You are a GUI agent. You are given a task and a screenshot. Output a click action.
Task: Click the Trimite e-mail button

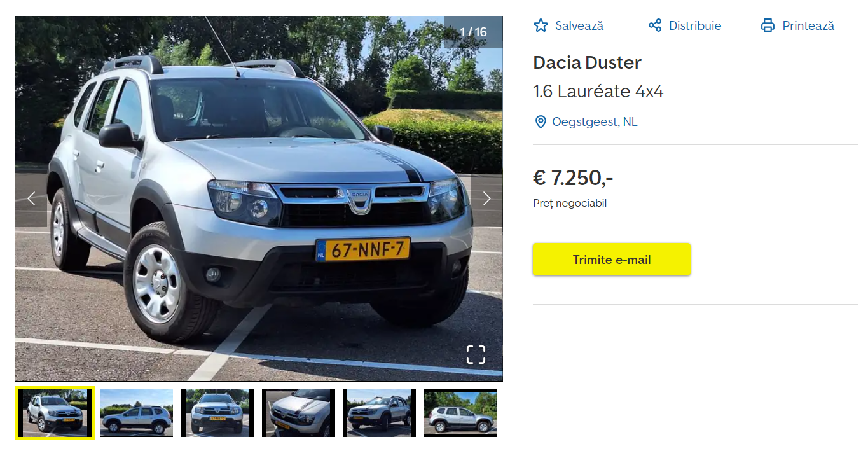[x=612, y=260]
